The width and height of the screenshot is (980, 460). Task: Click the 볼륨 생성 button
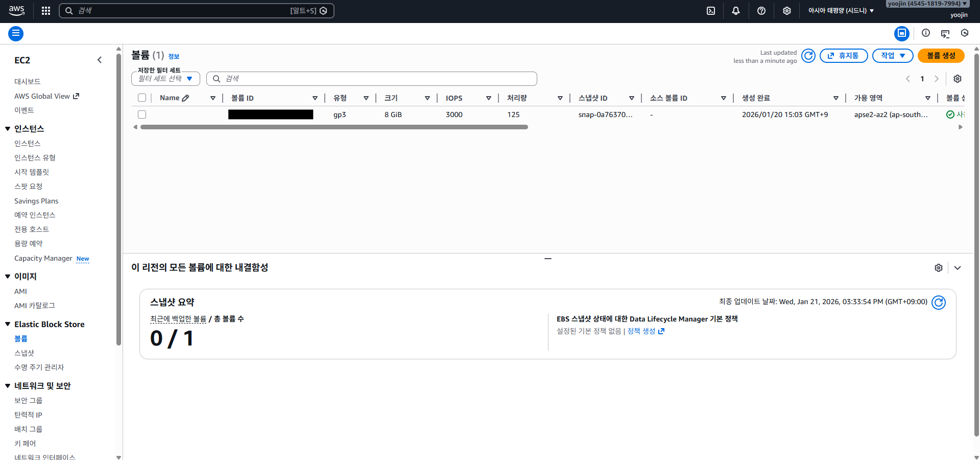click(941, 56)
